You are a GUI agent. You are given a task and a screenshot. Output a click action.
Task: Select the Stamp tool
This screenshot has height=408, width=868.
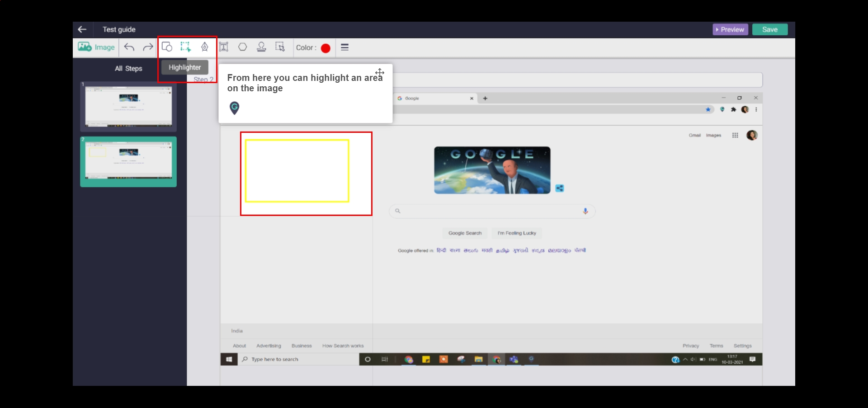tap(261, 47)
